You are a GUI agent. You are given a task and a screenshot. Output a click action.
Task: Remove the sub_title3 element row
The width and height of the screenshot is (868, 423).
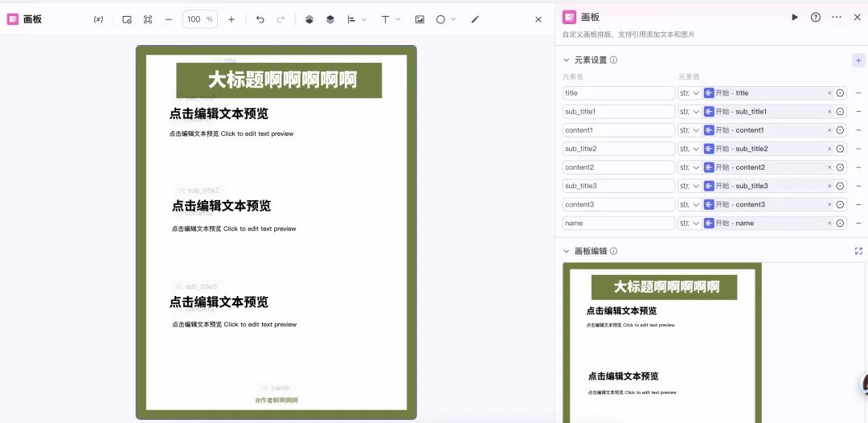tap(858, 186)
